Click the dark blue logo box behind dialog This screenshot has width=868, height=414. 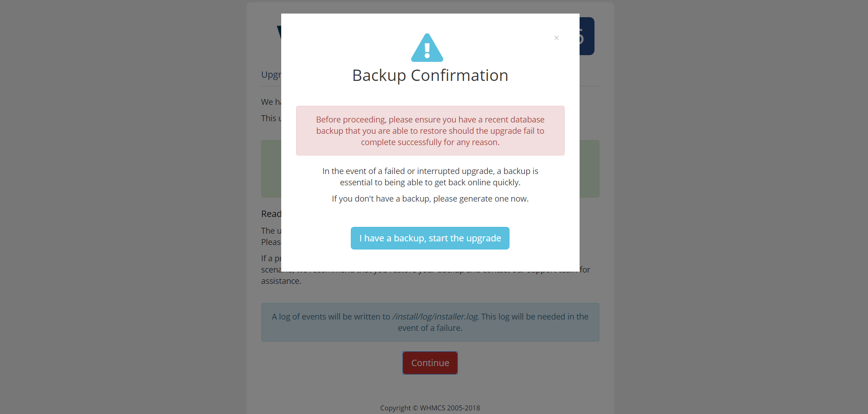[587, 36]
